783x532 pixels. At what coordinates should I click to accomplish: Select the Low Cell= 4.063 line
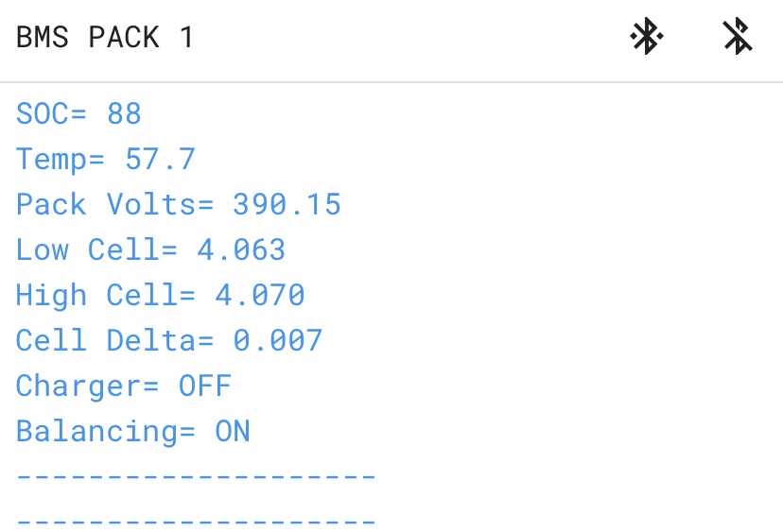(x=150, y=249)
